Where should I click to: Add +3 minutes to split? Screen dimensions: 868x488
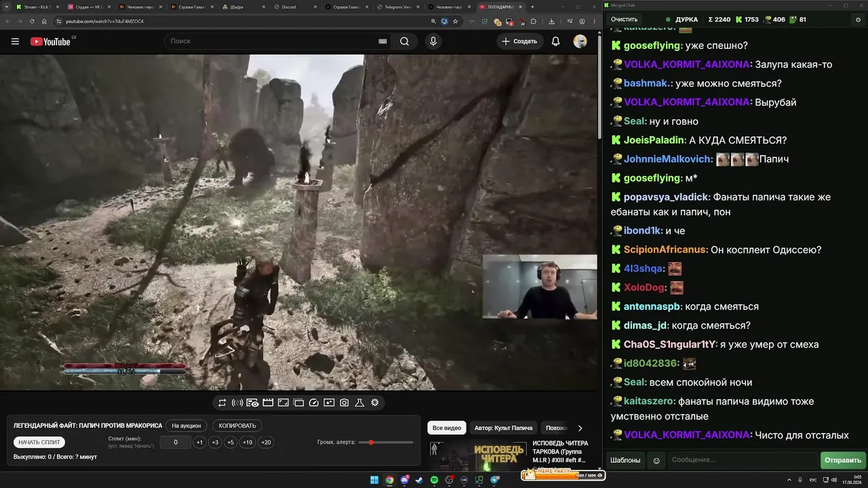tap(215, 443)
